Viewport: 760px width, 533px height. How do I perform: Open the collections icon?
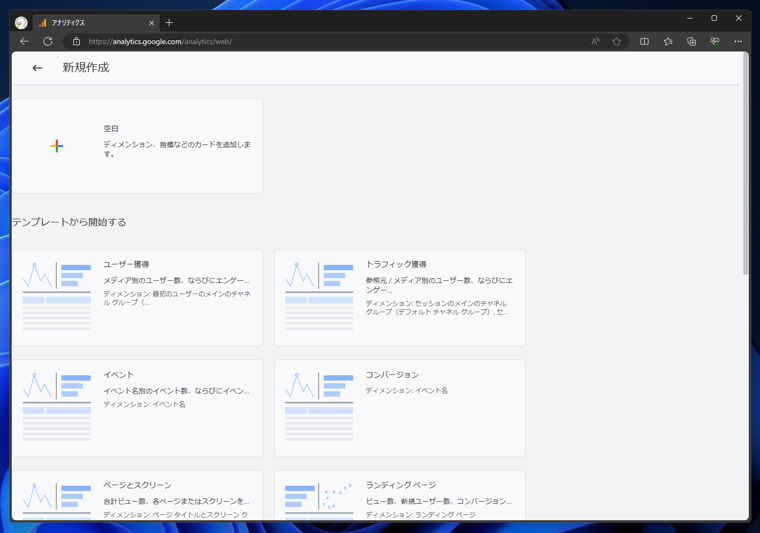(692, 42)
